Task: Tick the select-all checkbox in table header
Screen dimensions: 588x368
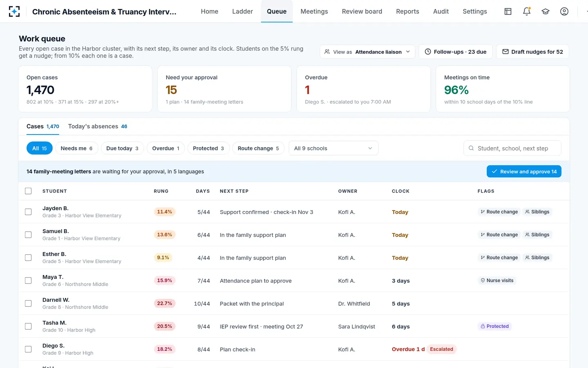Action: 28,191
